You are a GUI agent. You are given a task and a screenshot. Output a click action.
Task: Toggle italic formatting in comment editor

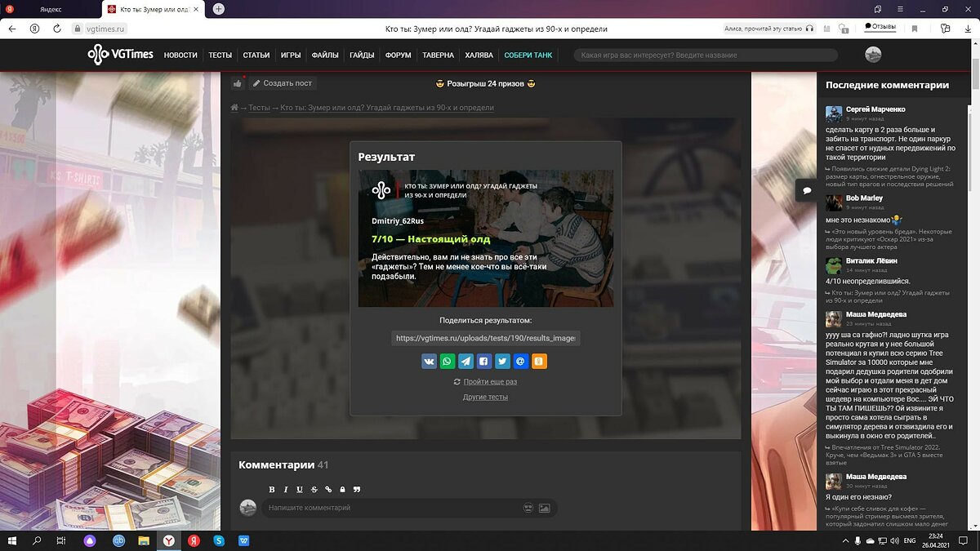click(286, 490)
